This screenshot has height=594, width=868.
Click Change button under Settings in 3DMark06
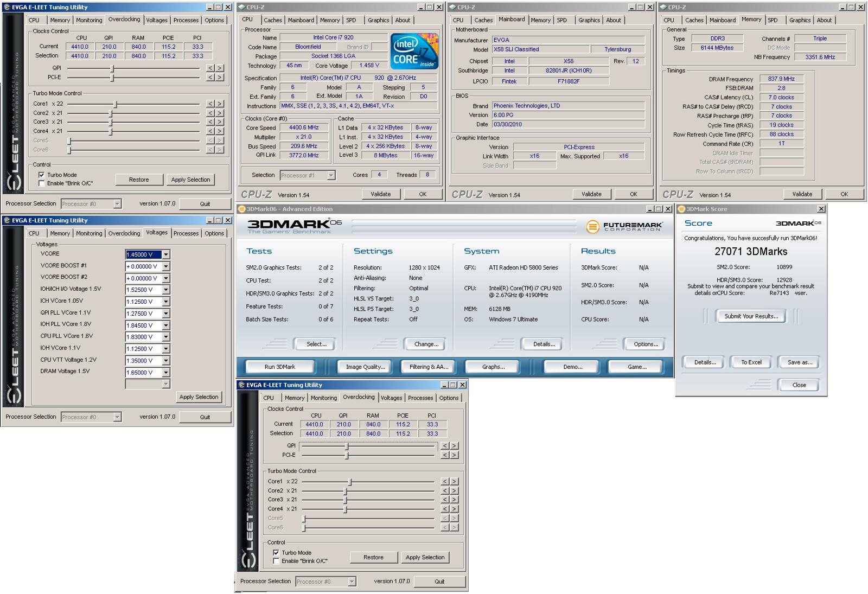[x=426, y=344]
